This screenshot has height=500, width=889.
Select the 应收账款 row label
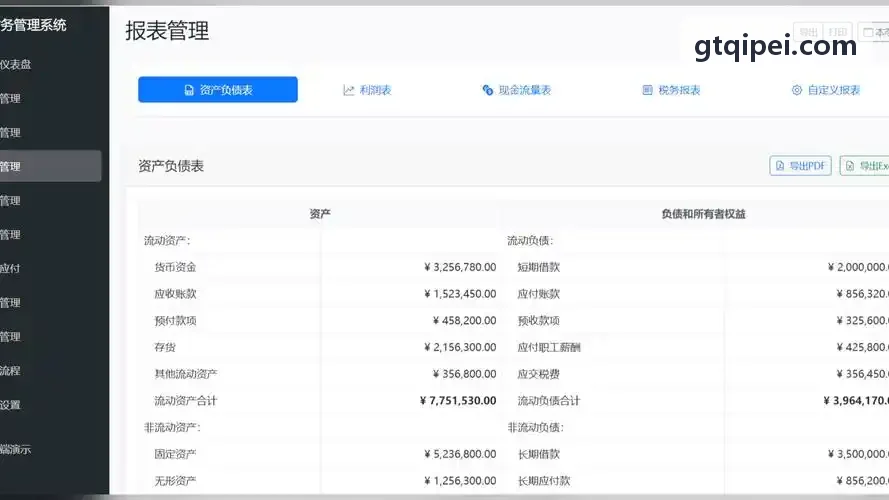click(x=175, y=294)
